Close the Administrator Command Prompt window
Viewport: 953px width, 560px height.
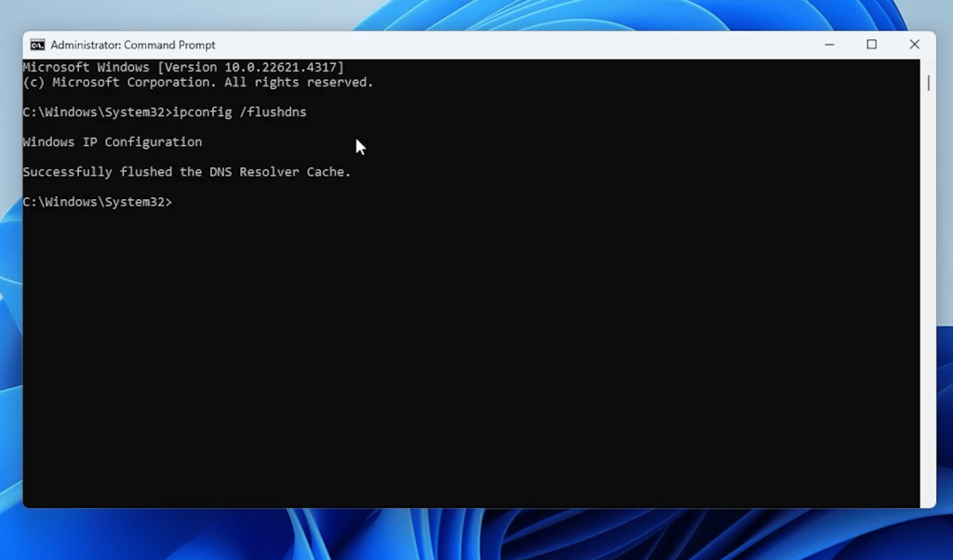(914, 45)
